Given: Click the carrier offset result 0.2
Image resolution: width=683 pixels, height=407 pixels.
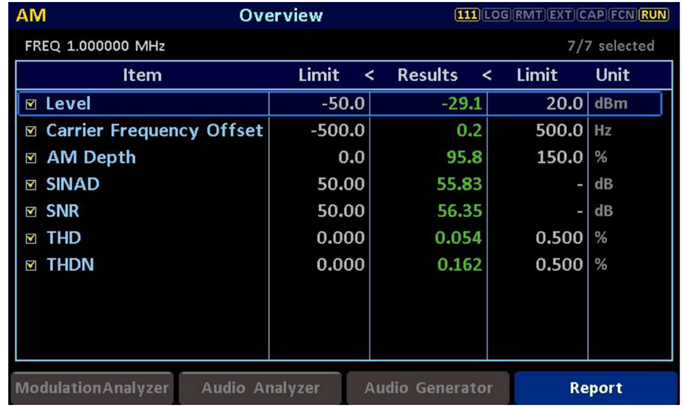Looking at the screenshot, I should (x=469, y=131).
